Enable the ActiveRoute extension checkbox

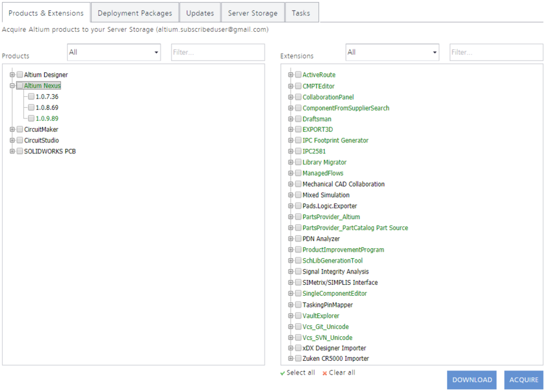tap(298, 75)
